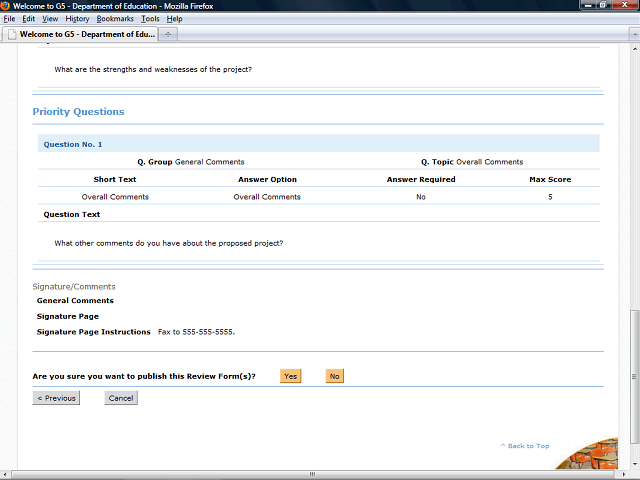Viewport: 640px width, 480px height.
Task: Click the Firefox icon in the title bar
Action: pos(6,6)
